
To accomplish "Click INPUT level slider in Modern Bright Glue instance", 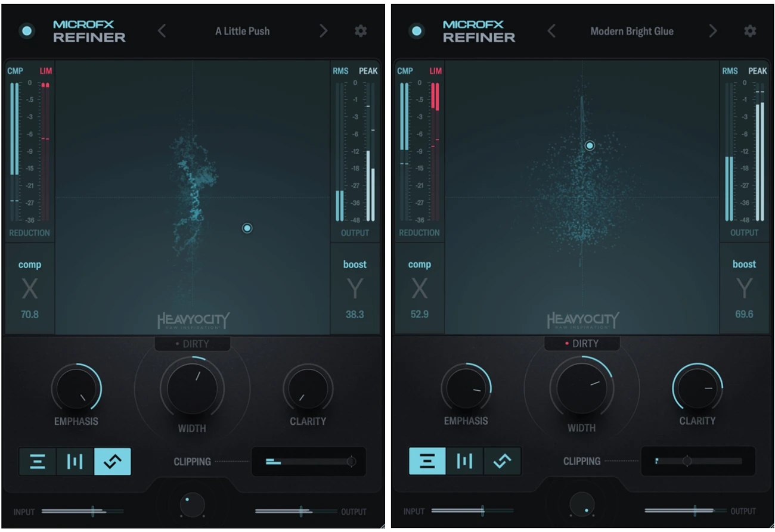I will [473, 511].
